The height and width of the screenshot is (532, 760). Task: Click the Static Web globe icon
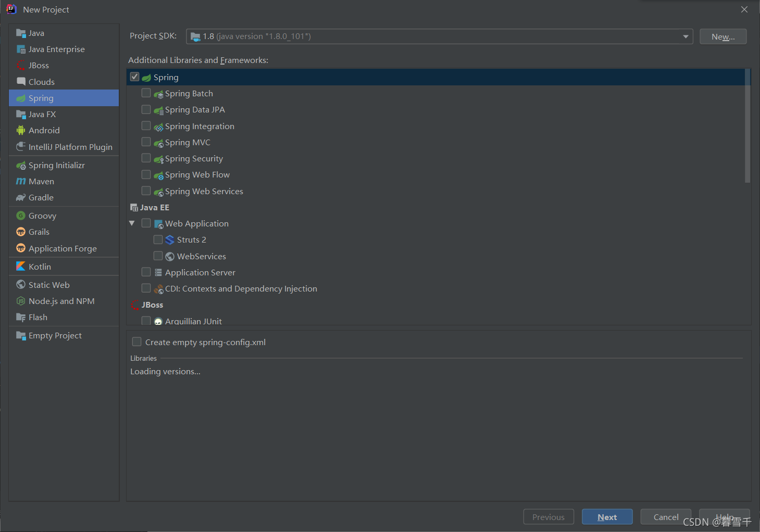(21, 285)
